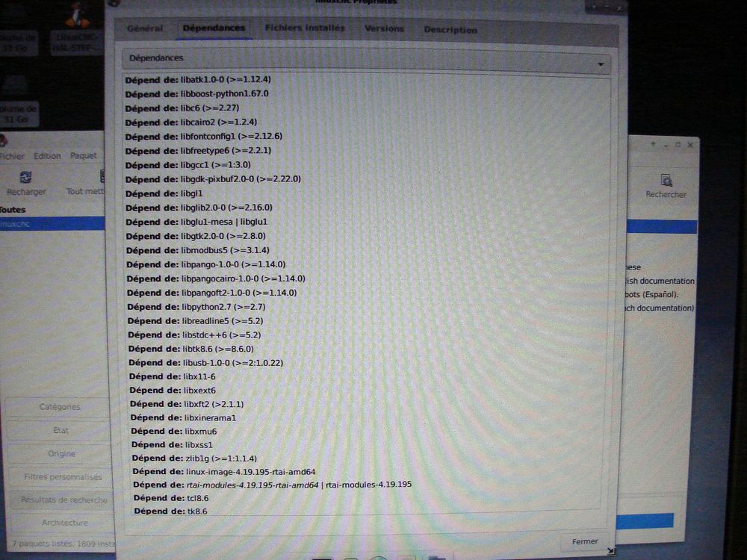This screenshot has height=560, width=747.
Task: Select dependency libfreetype6 (>=2.2.1)
Action: click(198, 151)
